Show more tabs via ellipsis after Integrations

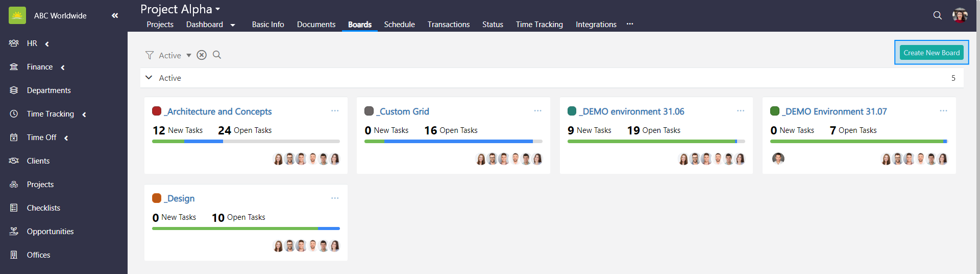630,24
